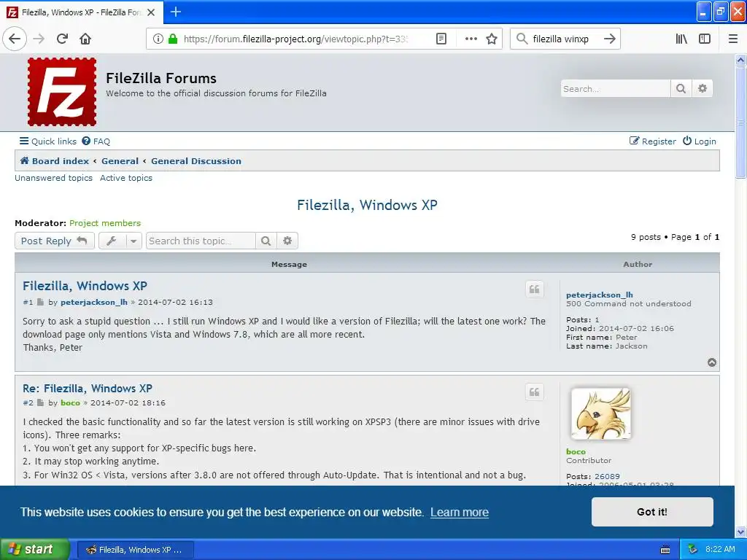Click the taskbar clock 8:22 AM
The height and width of the screenshot is (560, 747).
720,549
